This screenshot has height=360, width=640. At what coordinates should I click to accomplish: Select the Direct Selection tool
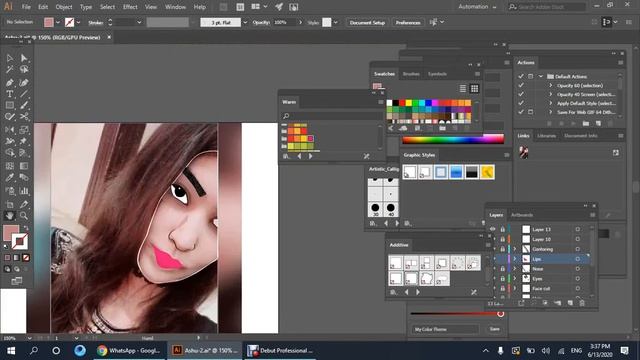pyautogui.click(x=24, y=58)
